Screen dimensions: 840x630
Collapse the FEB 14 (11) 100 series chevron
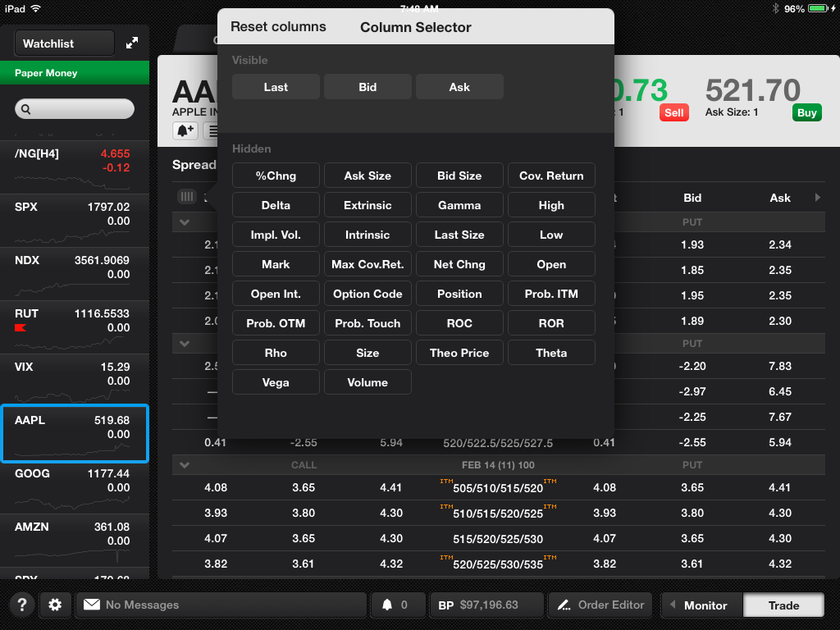[x=185, y=465]
